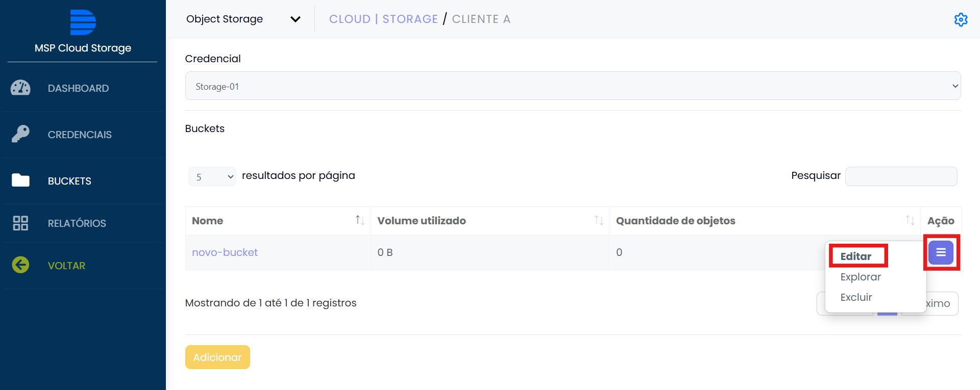Toggle the bucket action hamburger button

coord(941,252)
